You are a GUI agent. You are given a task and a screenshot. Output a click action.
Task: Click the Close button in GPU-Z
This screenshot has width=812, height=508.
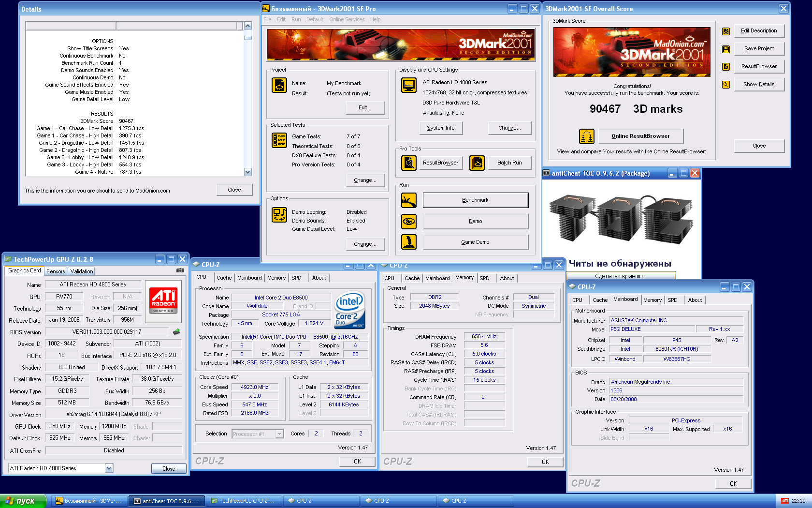click(169, 468)
